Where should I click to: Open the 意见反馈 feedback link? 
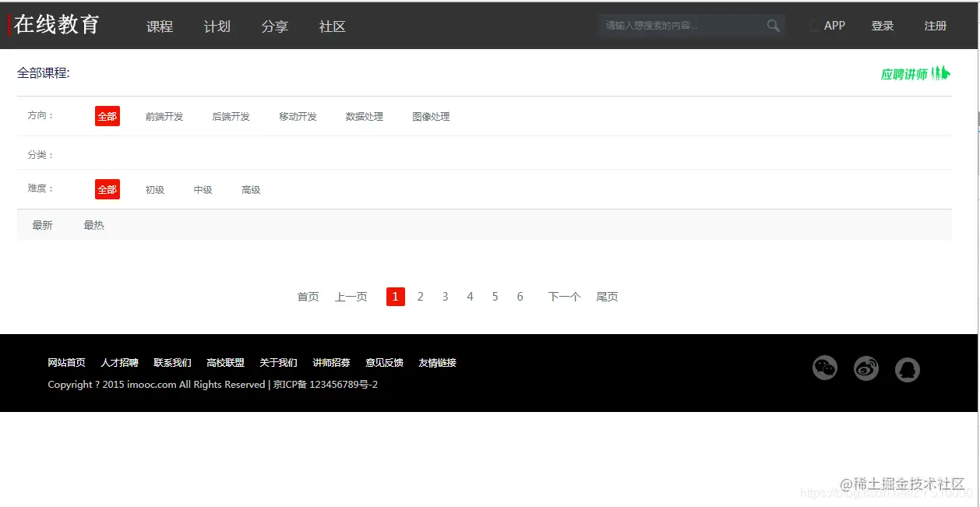[x=384, y=362]
